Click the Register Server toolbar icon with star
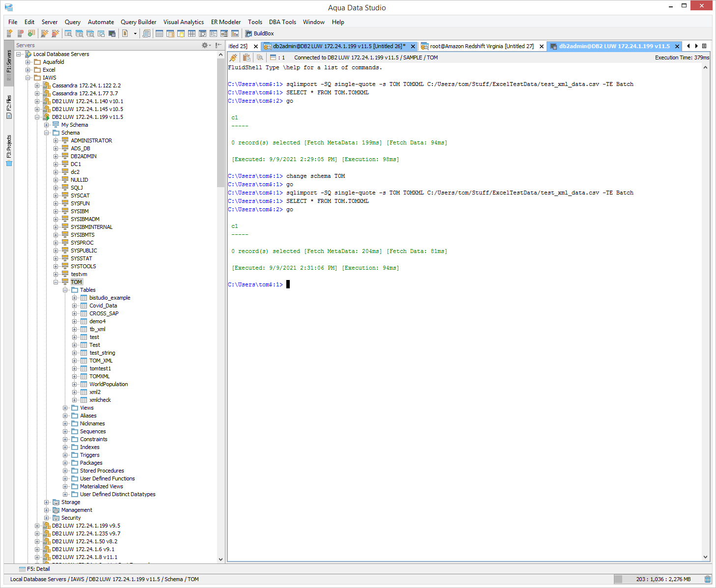Viewport: 716px width, 588px height. (x=9, y=33)
